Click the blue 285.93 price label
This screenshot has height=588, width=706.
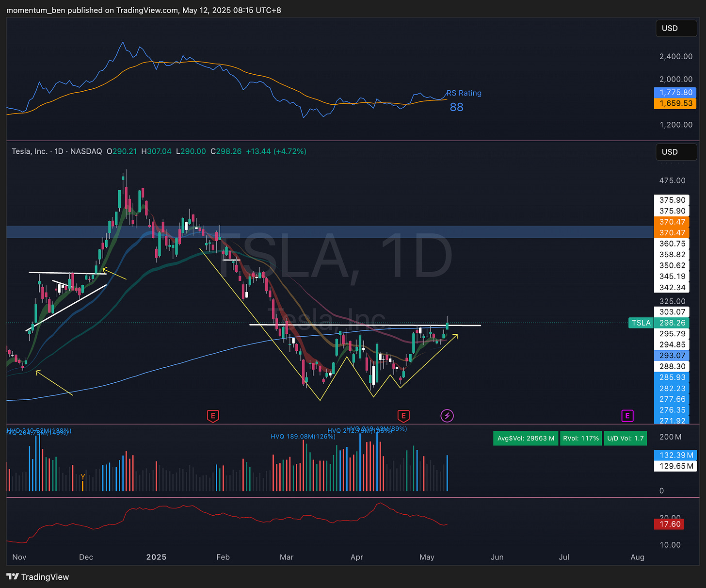point(672,377)
